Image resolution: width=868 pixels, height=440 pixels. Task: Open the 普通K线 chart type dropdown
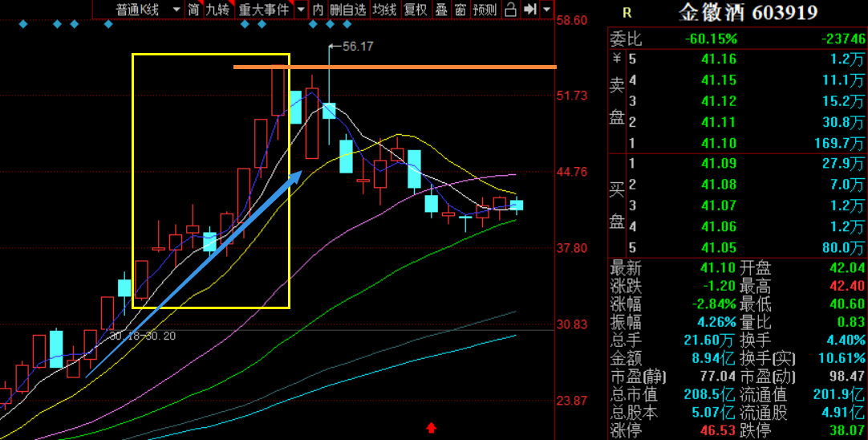(x=138, y=10)
